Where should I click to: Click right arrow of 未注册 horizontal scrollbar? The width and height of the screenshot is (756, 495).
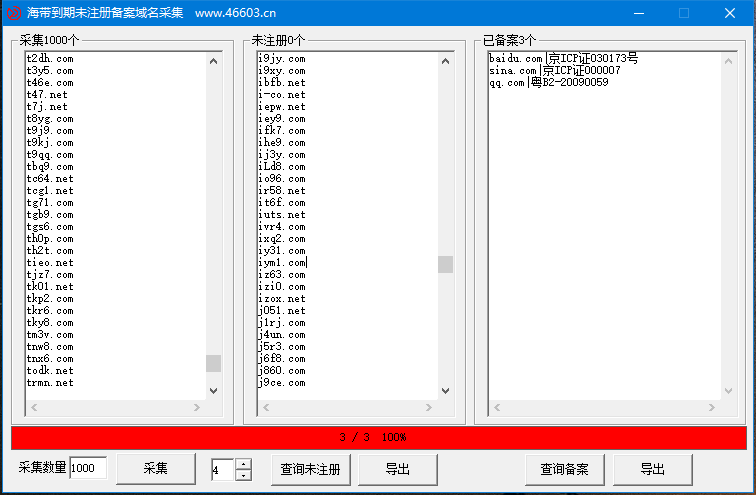[429, 407]
